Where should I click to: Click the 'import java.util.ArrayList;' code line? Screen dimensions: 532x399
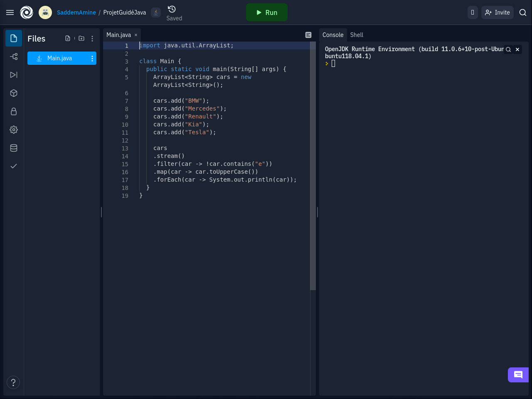point(187,45)
